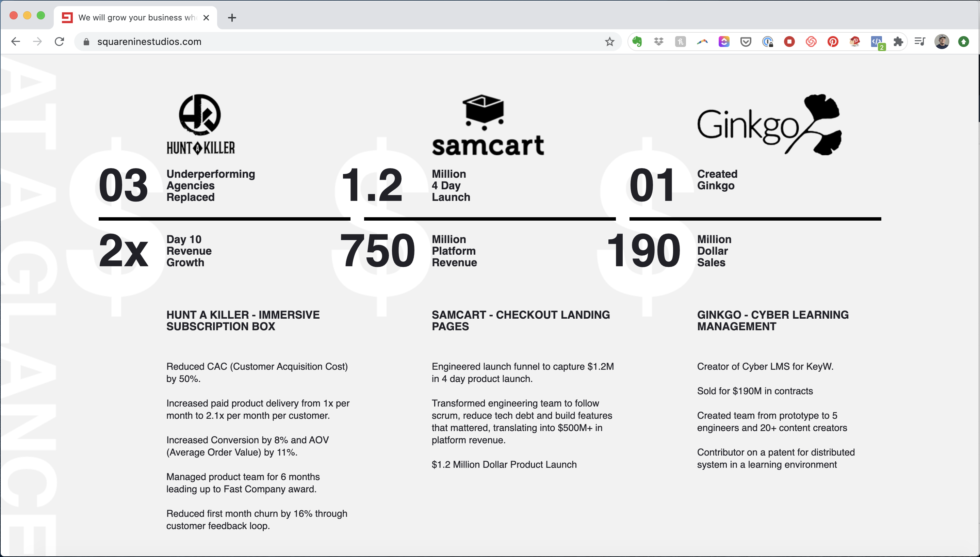Click 'Reduced CAC (Customer Acquisition Cost) by 50%.' text
This screenshot has height=557, width=980.
(257, 372)
